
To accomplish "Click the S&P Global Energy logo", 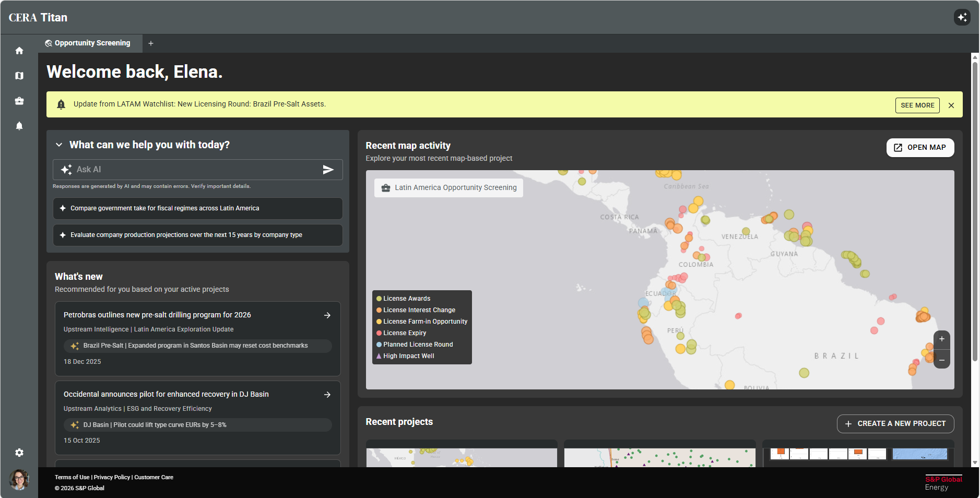I will click(x=943, y=483).
